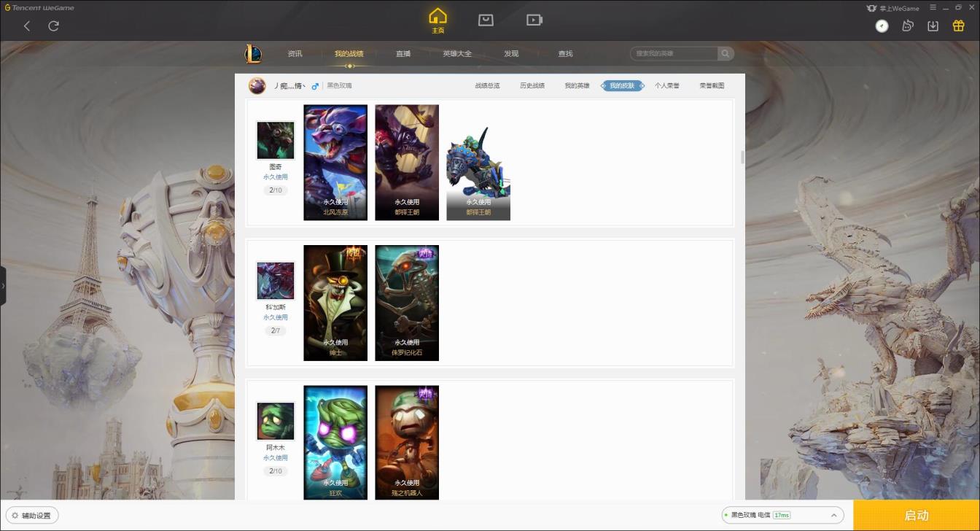This screenshot has width=980, height=531.
Task: Open the 朝晖王朝 skin splash card
Action: point(407,163)
